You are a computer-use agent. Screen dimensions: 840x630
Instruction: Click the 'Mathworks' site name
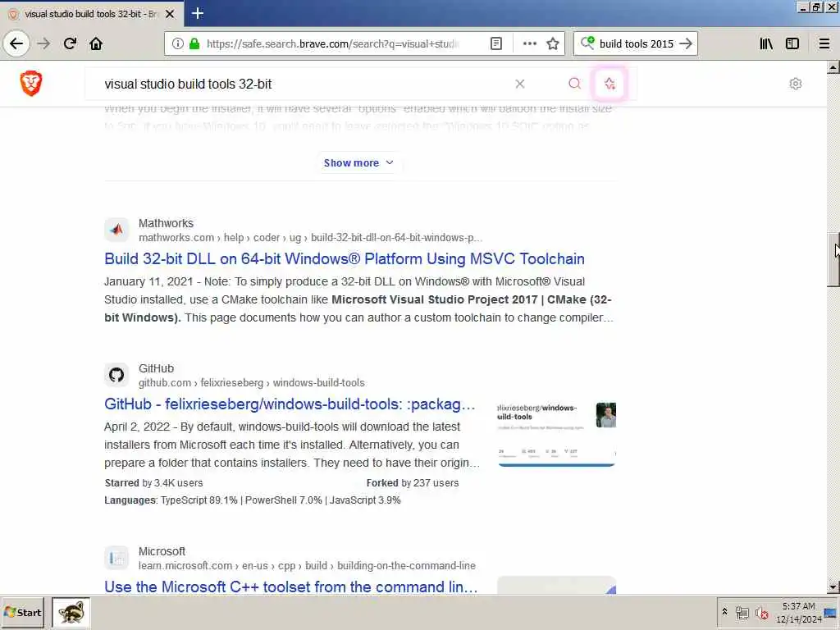[166, 223]
